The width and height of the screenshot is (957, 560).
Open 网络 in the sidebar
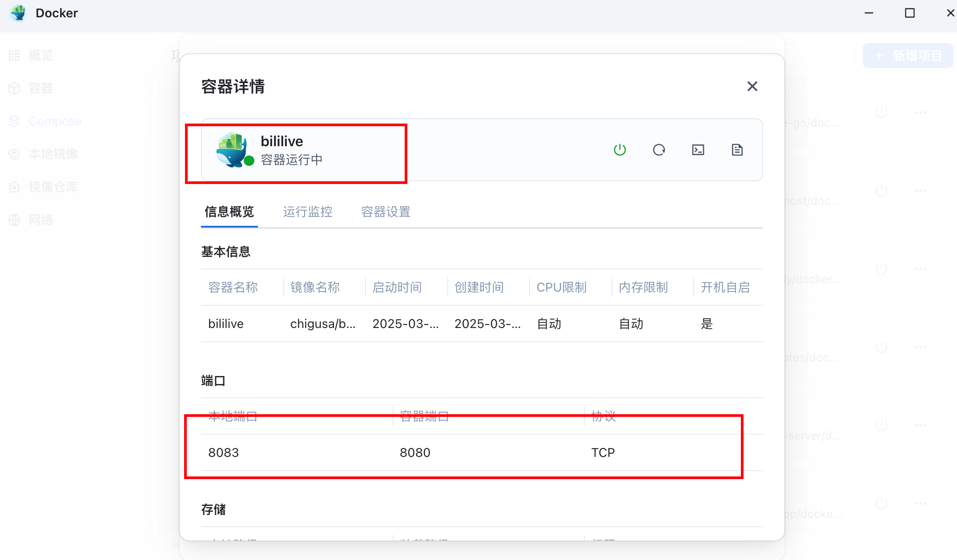tap(40, 220)
